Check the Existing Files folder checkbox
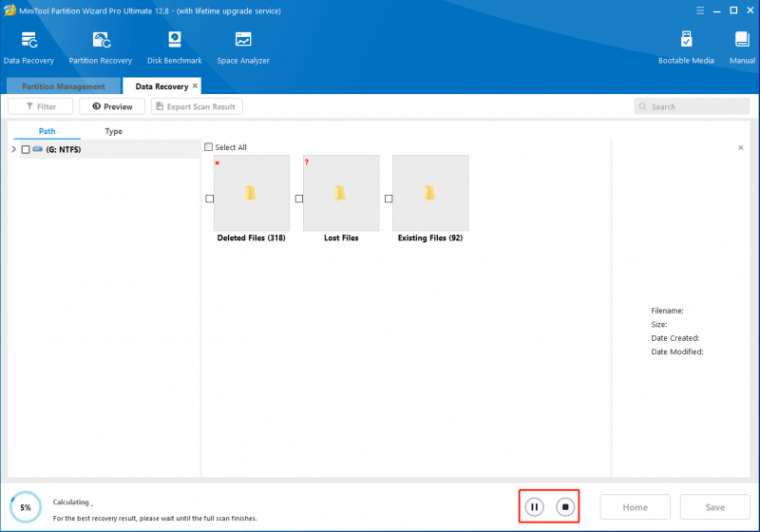Screen dimensions: 760x532 pos(389,199)
